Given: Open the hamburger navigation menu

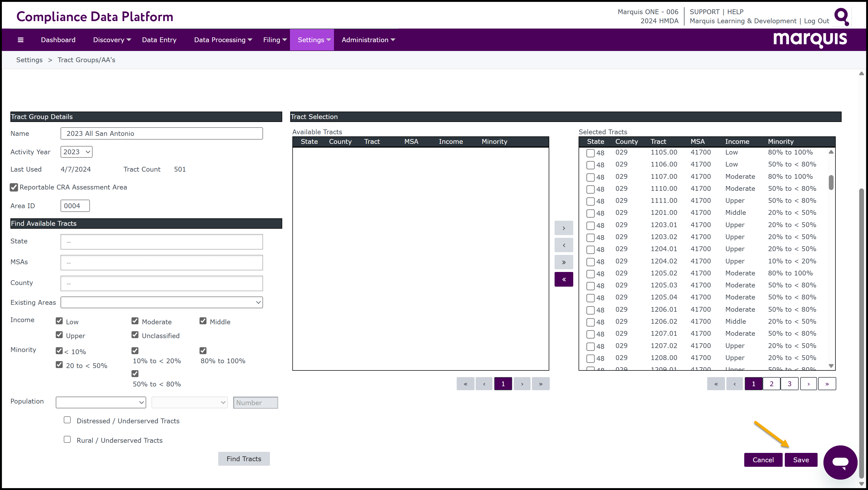Looking at the screenshot, I should 21,40.
